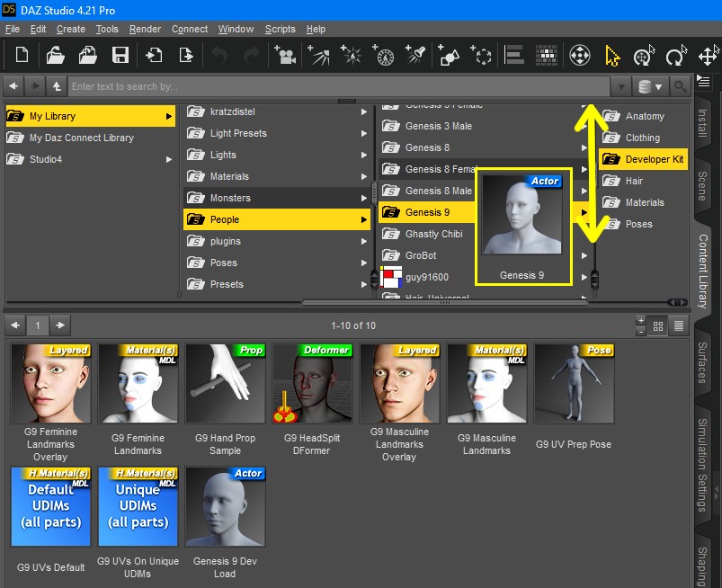
Task: Open the search history dropdown arrow
Action: (621, 86)
